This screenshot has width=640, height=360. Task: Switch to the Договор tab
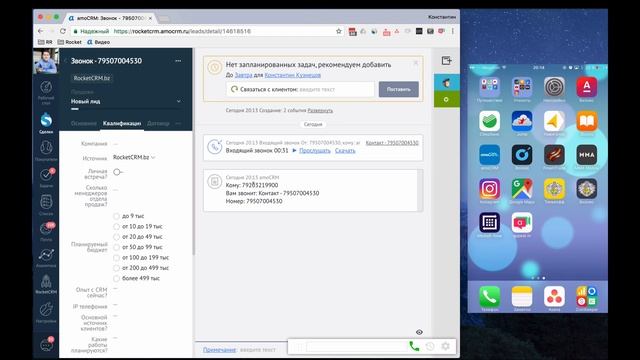point(158,123)
